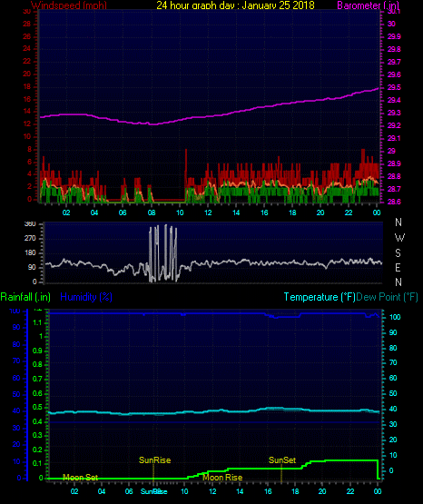The image size is (423, 504).
Task: Click the 12 hour tick on windspeed graph
Action: pos(208,212)
